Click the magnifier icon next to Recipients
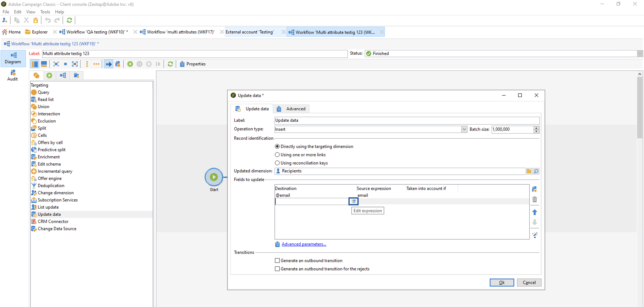This screenshot has width=644, height=307. click(x=536, y=171)
